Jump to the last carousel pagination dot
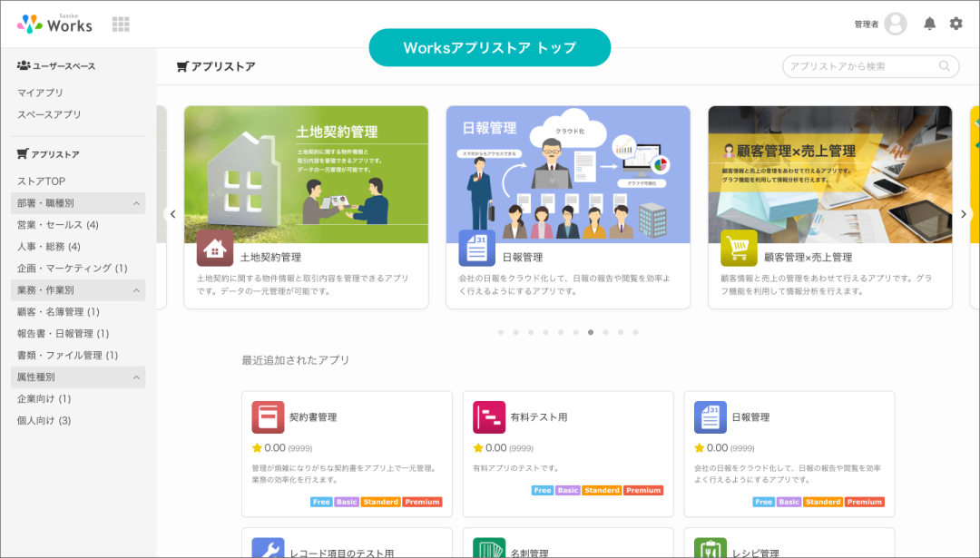The image size is (980, 558). [635, 332]
